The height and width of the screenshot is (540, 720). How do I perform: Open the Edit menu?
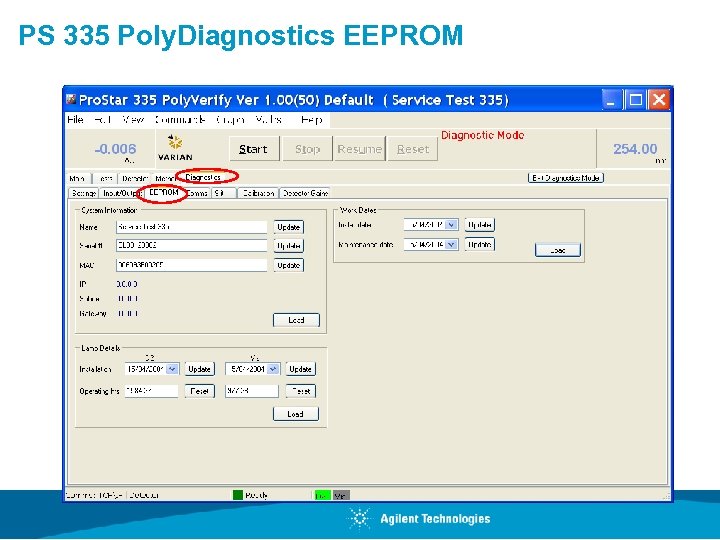click(x=103, y=120)
